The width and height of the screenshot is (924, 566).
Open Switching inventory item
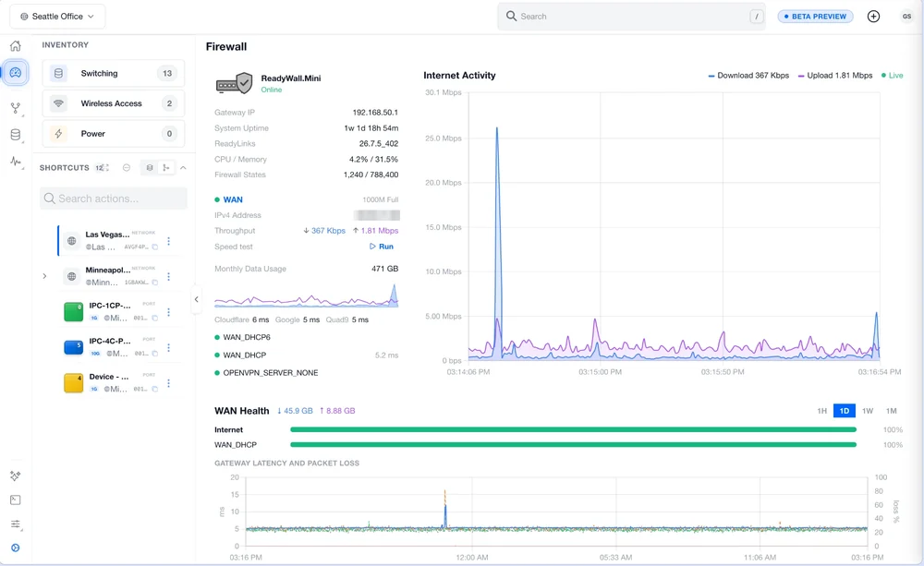(113, 74)
